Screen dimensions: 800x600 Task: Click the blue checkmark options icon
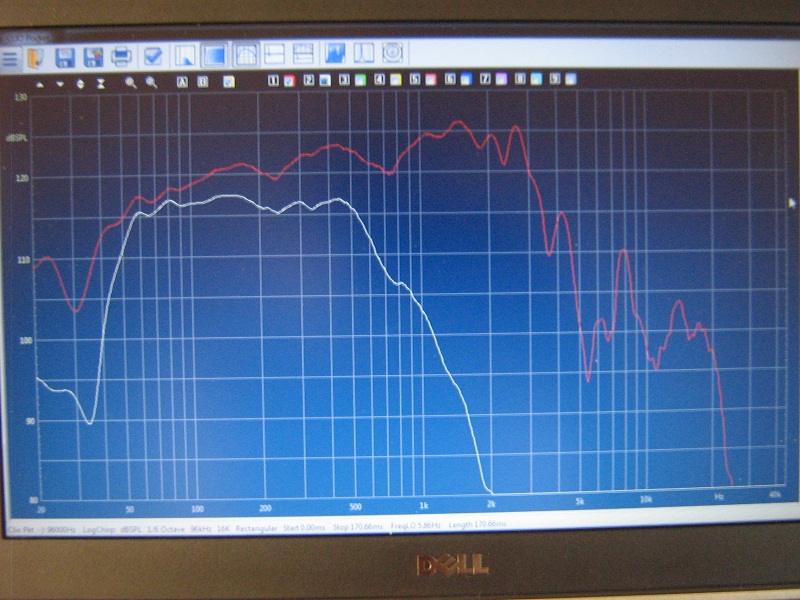coord(153,56)
